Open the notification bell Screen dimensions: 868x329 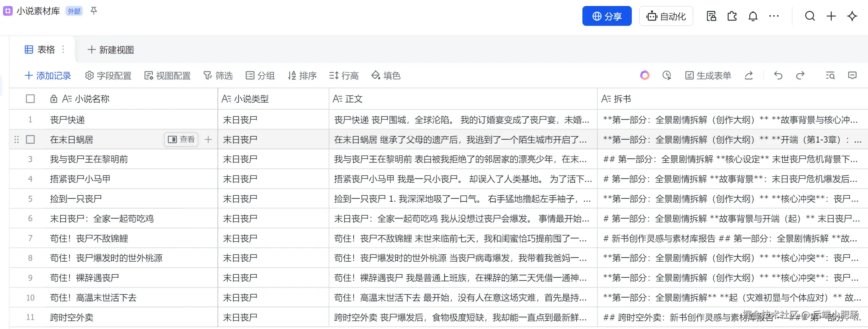point(753,16)
